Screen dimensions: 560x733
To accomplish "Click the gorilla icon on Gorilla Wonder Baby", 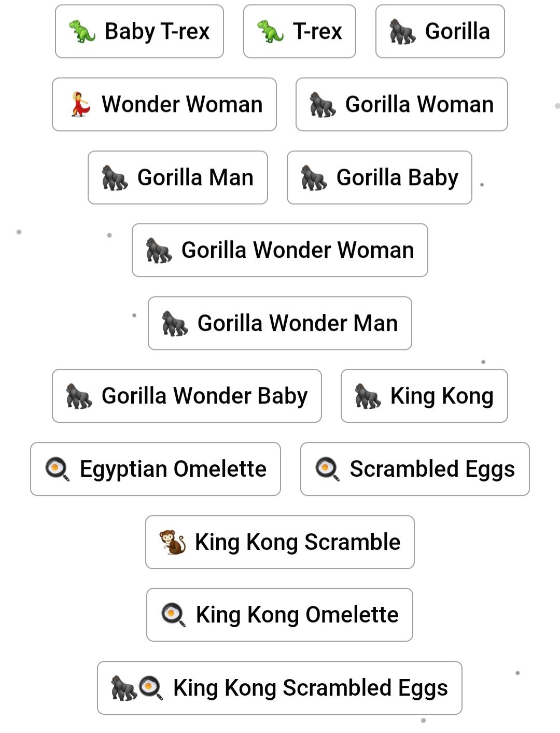I will pos(79,396).
